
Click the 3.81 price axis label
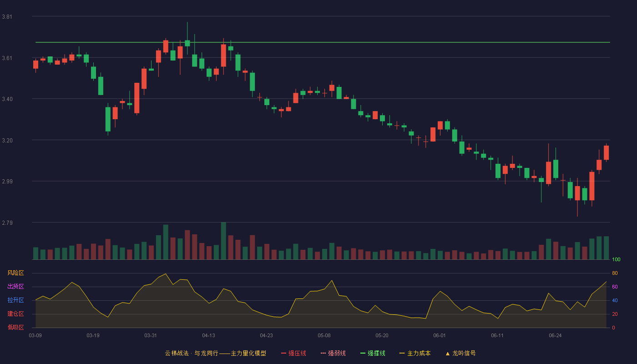tap(7, 17)
